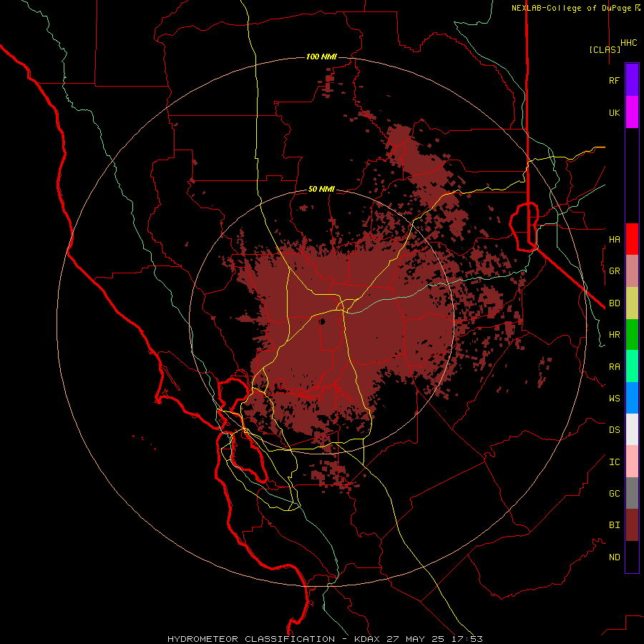The width and height of the screenshot is (644, 644).
Task: Click the magenta UK color swatch
Action: [632, 112]
